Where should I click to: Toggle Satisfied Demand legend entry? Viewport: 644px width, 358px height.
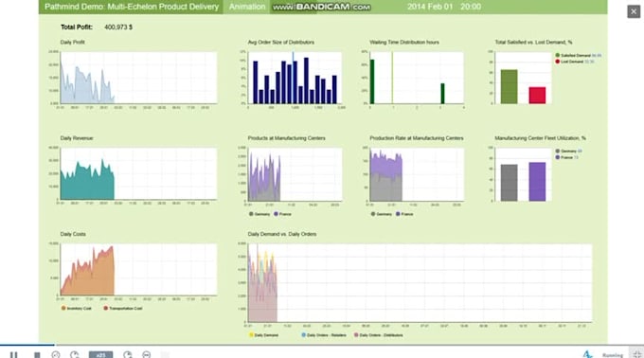coord(579,56)
